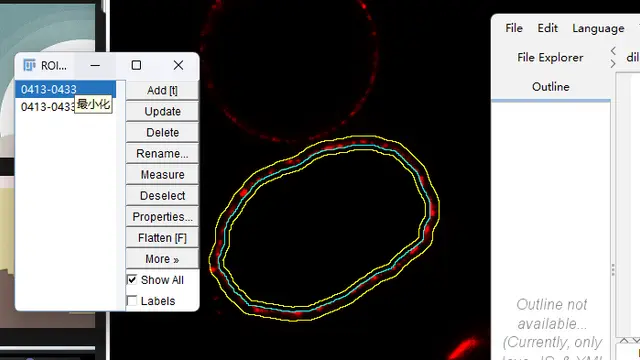Screen dimensions: 640x360
Task: Select the highlighted 0413-0433 ROI entry
Action: click(66, 89)
